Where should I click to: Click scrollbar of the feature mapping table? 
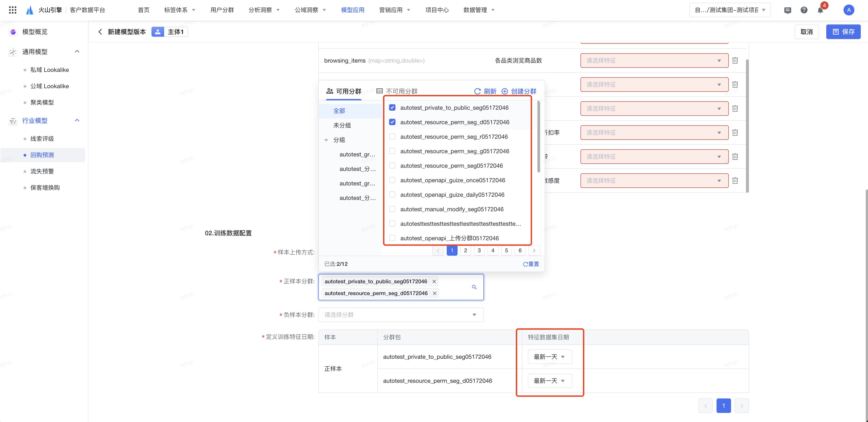pyautogui.click(x=747, y=126)
